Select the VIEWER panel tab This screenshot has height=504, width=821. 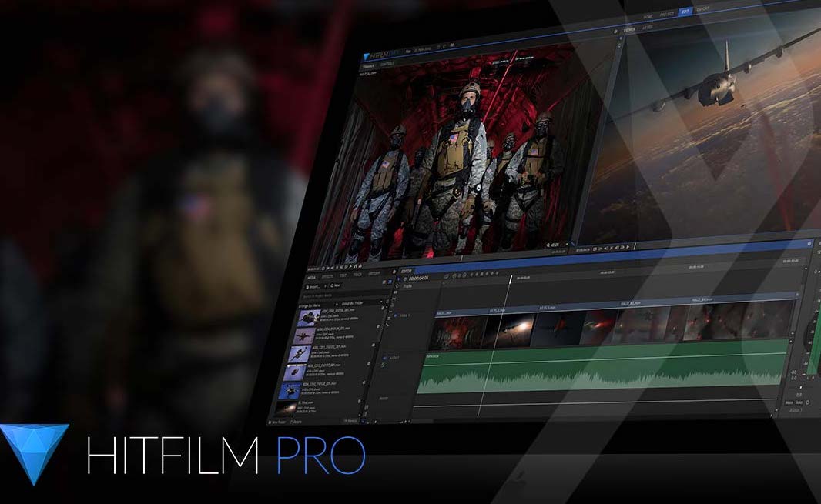click(x=630, y=30)
